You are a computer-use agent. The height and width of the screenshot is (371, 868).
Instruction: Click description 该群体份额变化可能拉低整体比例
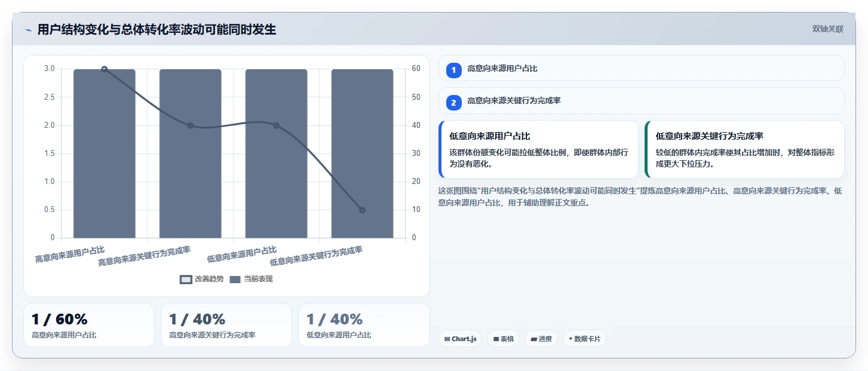(x=539, y=158)
